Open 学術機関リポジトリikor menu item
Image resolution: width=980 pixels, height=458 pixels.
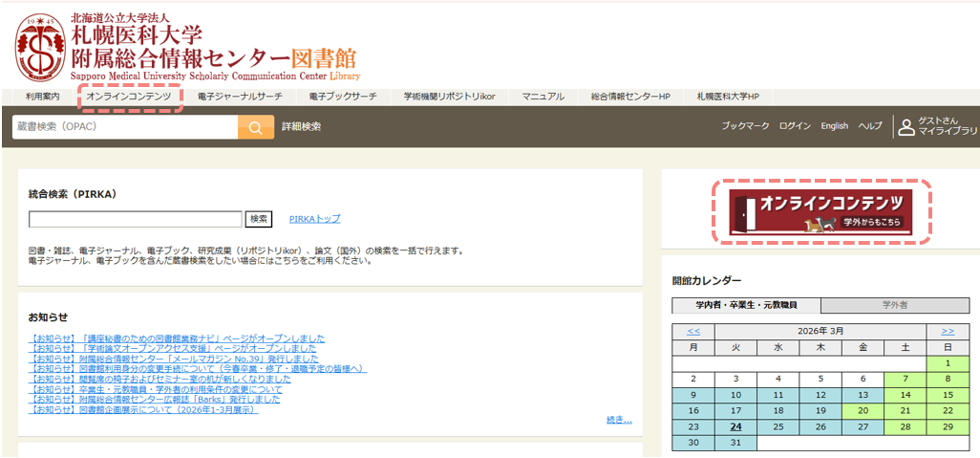448,97
